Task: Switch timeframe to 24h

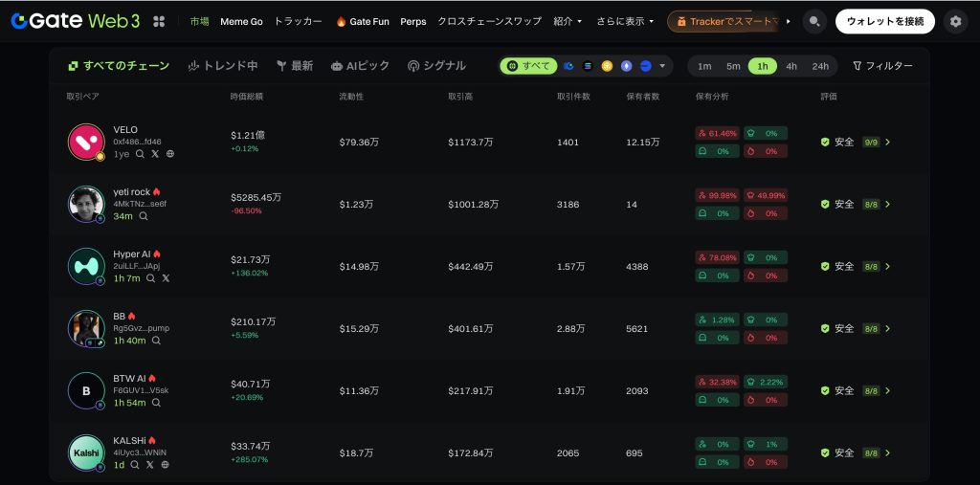Action: pos(820,66)
